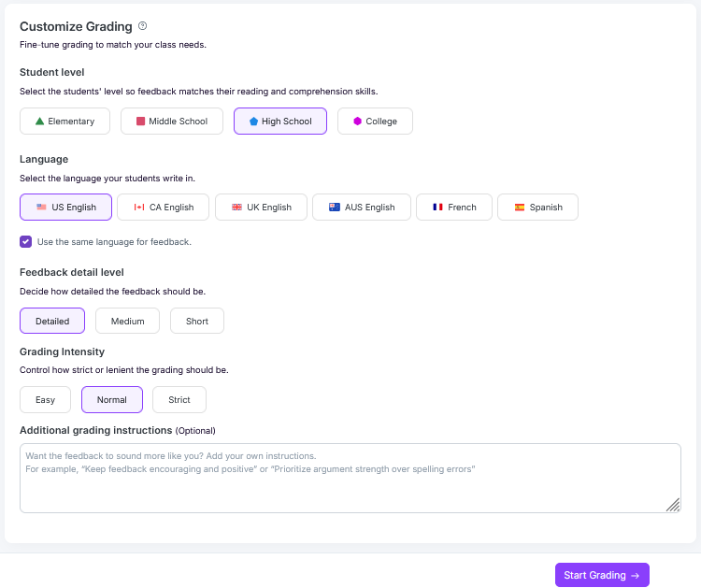Select the High School level option
Screen dimensions: 701x588
click(x=279, y=122)
